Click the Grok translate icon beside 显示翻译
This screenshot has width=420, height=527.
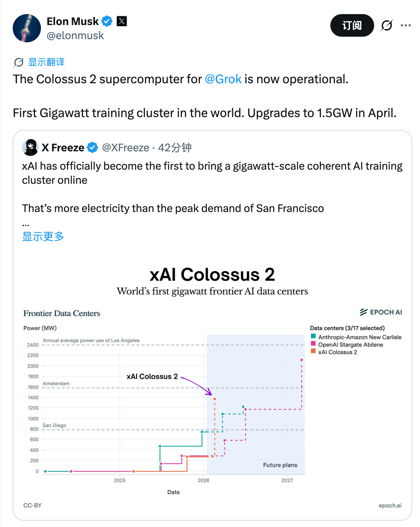(18, 62)
